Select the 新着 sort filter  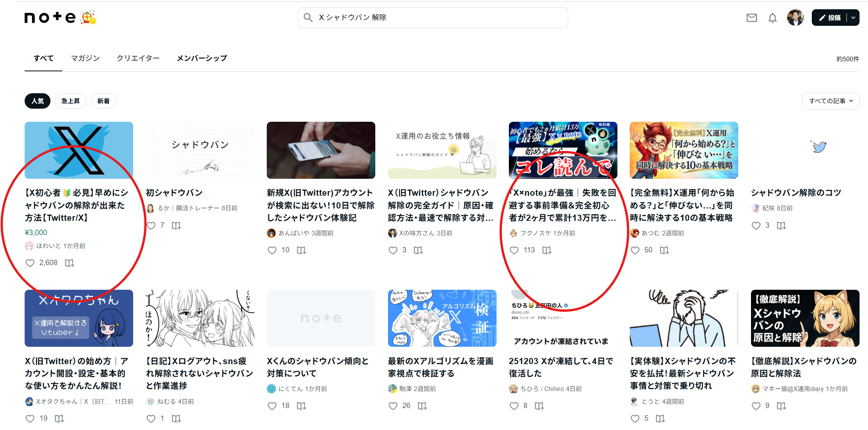point(103,101)
